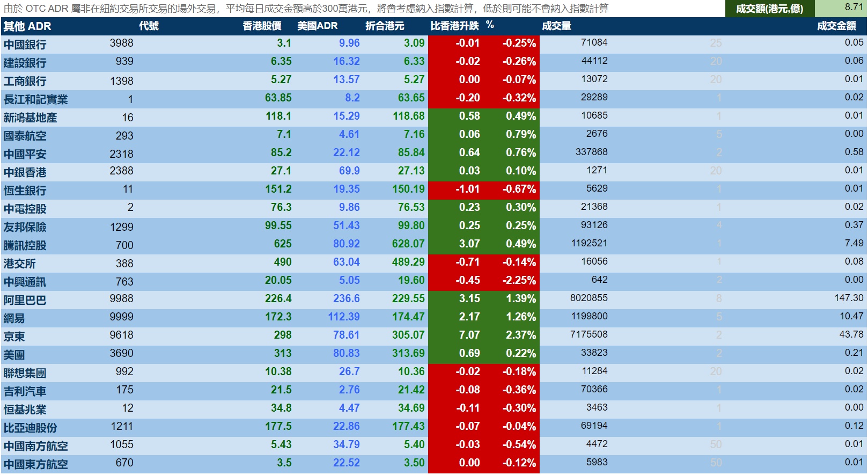Click the 中電控股 stock name
868x475 pixels.
click(25, 209)
